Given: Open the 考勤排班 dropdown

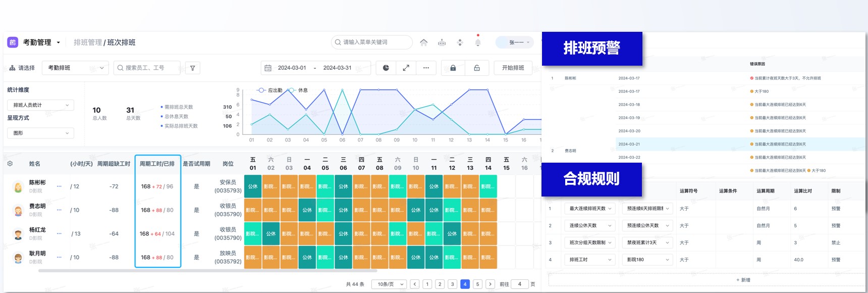Looking at the screenshot, I should [x=75, y=68].
